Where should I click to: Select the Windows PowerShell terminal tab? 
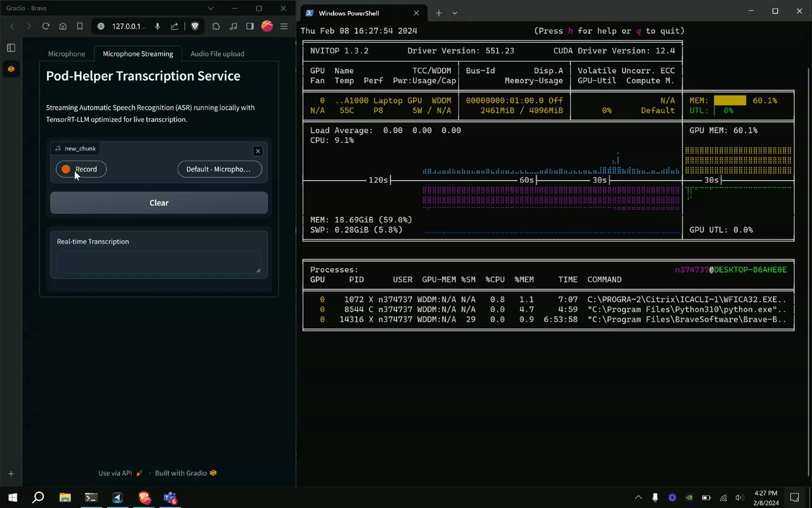click(x=362, y=13)
